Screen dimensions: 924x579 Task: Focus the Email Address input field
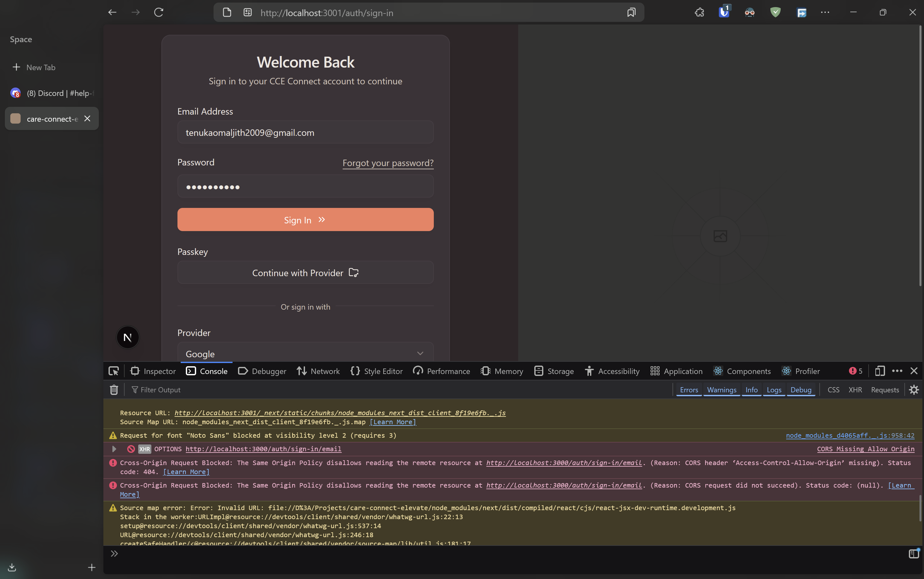[305, 133]
